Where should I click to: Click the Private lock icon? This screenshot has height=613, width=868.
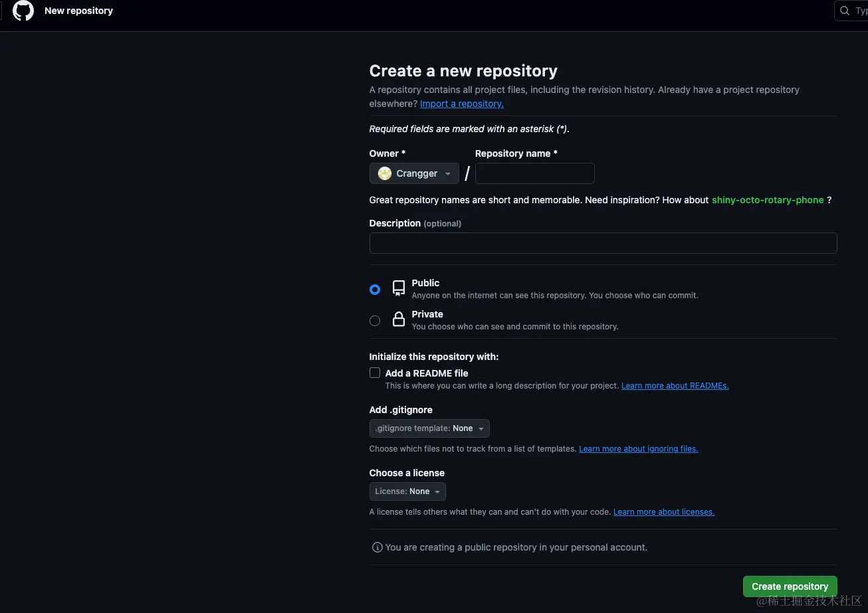399,319
